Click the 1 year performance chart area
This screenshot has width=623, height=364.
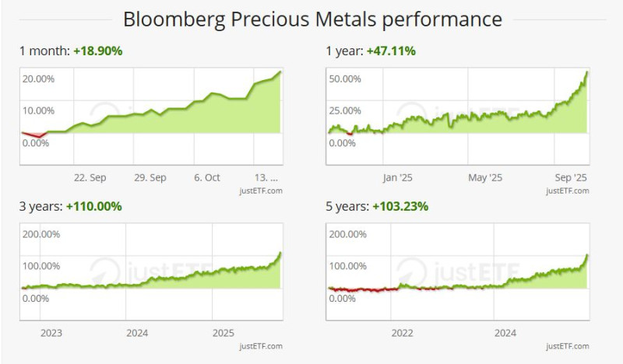click(458, 117)
